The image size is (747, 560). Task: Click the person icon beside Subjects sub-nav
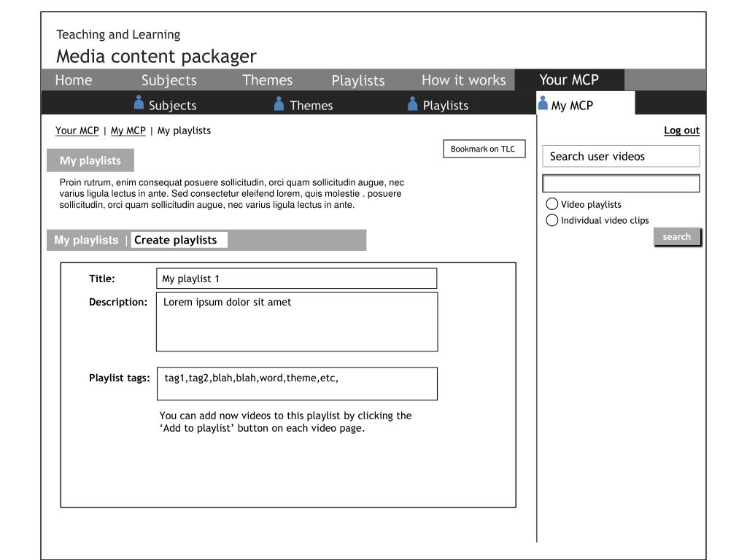click(x=139, y=102)
